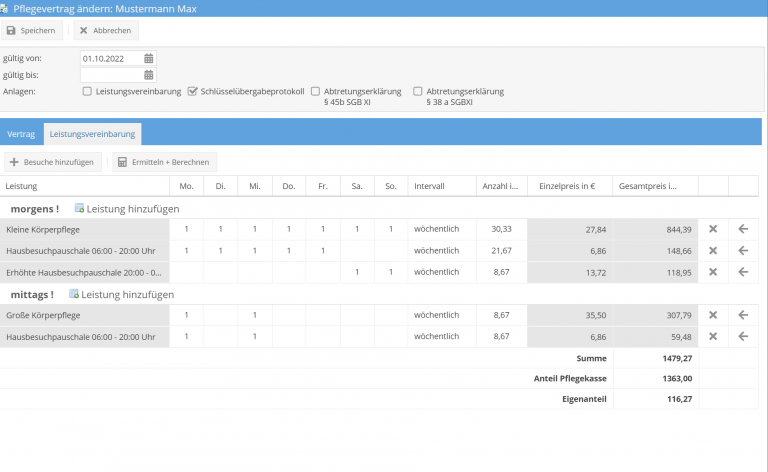Screen dimensions: 768x472
Task: Open calendar picker for gültig von
Action: click(149, 58)
